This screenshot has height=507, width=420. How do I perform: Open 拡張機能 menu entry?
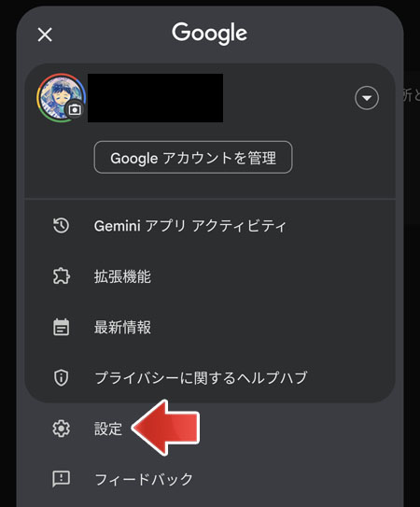122,276
